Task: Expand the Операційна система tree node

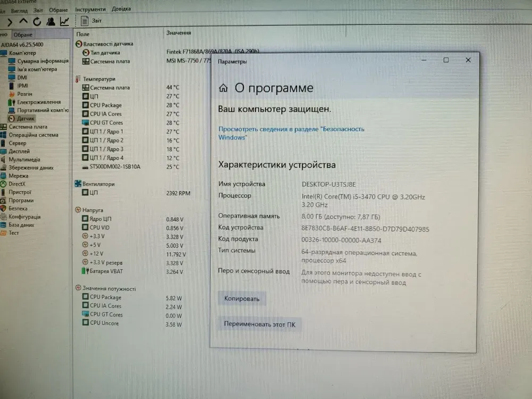Action: click(33, 135)
